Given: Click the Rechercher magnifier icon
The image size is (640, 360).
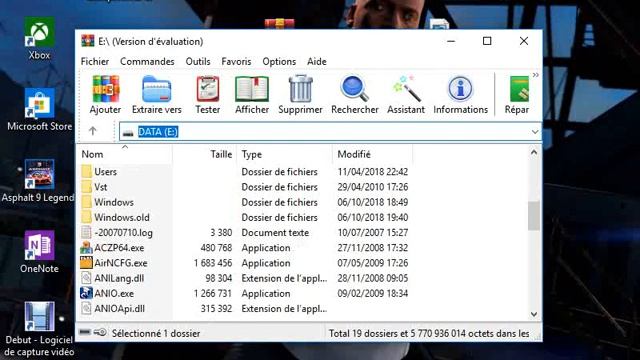Looking at the screenshot, I should pyautogui.click(x=354, y=89).
